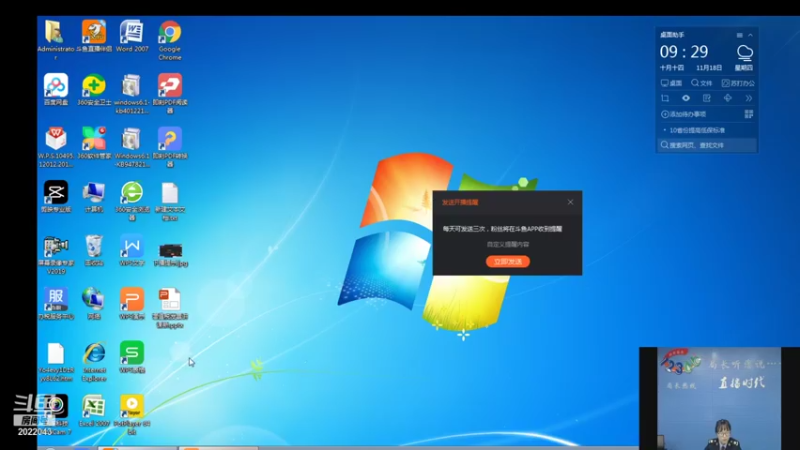
Task: Collapse the desktop assistant widget
Action: pos(750,35)
